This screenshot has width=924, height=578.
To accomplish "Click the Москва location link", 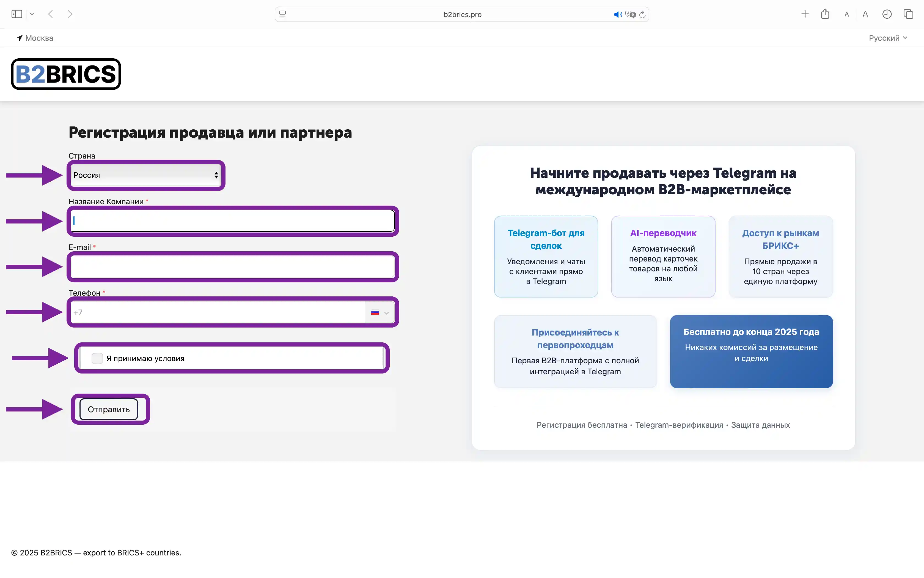I will pyautogui.click(x=35, y=38).
